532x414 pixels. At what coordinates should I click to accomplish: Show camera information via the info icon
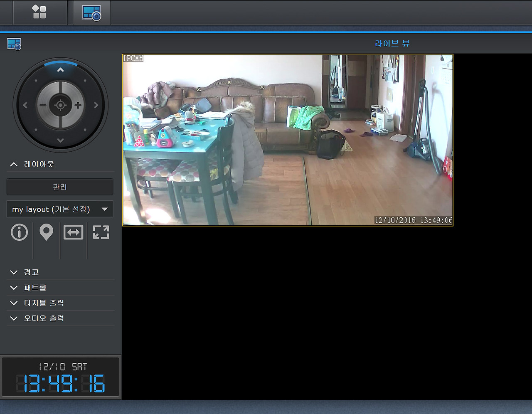(19, 232)
